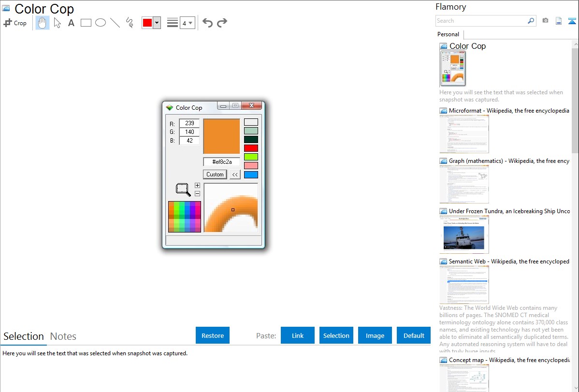
Task: Click the R value field 239
Action: 189,123
